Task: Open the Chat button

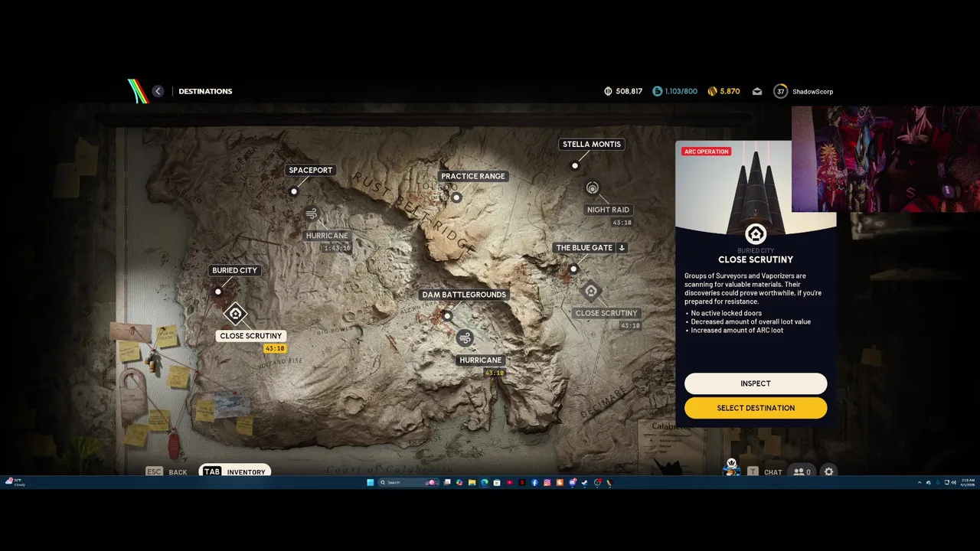Action: (764, 472)
